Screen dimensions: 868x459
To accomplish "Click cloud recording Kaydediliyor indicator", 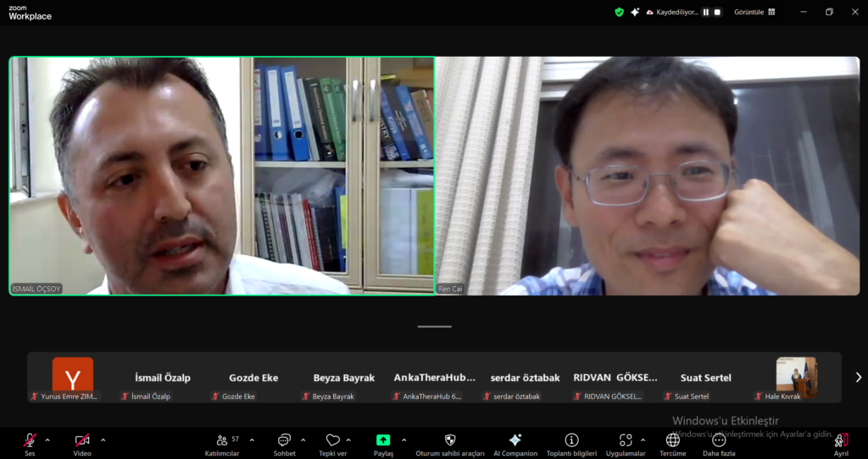I will 672,12.
